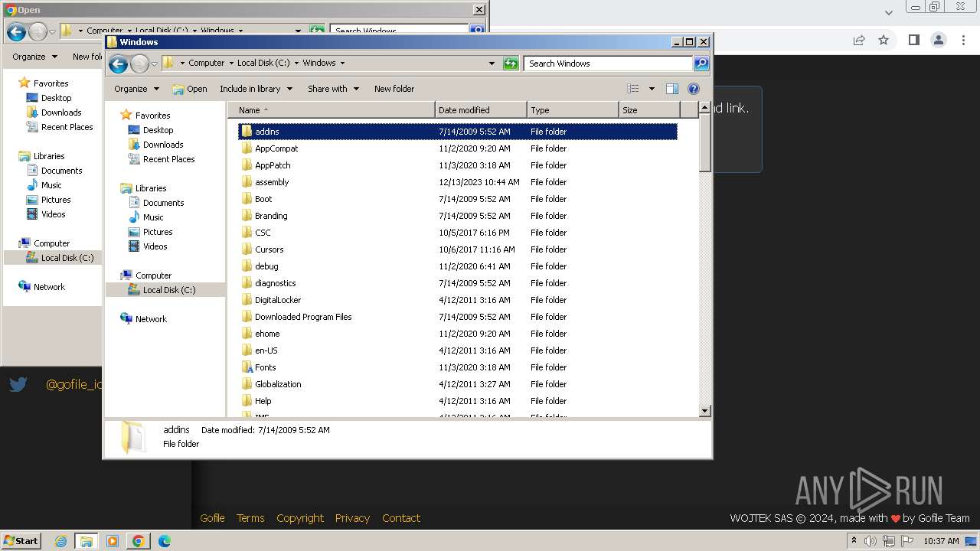This screenshot has height=551, width=980.
Task: Open recent pages dropdown next to Forward
Action: [x=154, y=64]
